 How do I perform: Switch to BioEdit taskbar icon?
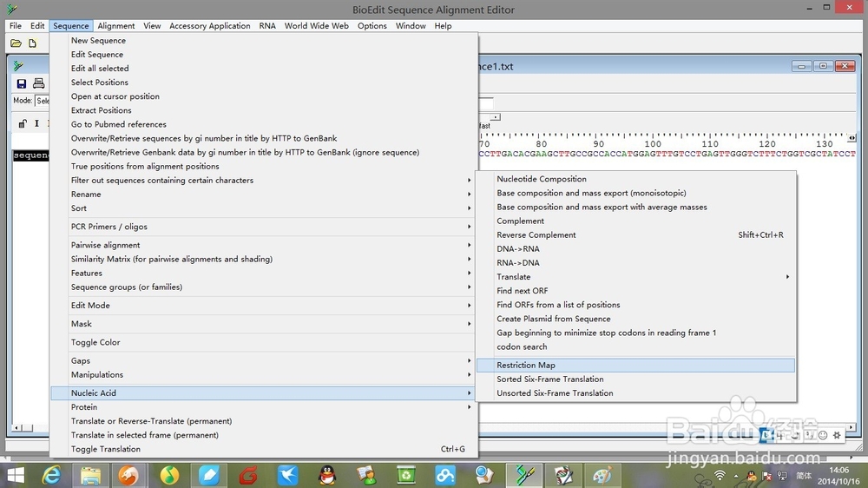pos(524,475)
